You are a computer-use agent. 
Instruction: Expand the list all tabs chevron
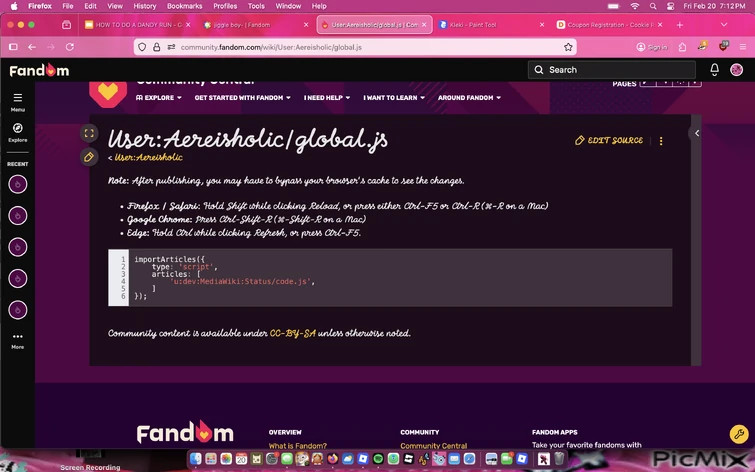coord(724,25)
